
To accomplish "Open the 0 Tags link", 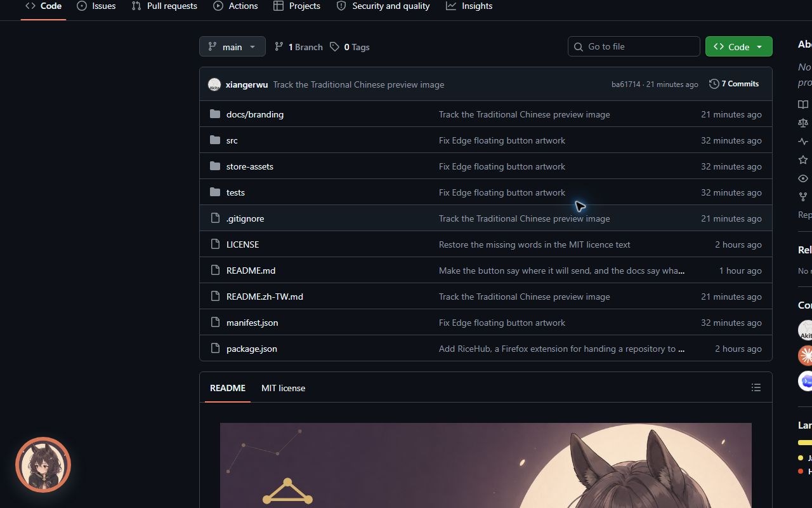I will [x=349, y=47].
